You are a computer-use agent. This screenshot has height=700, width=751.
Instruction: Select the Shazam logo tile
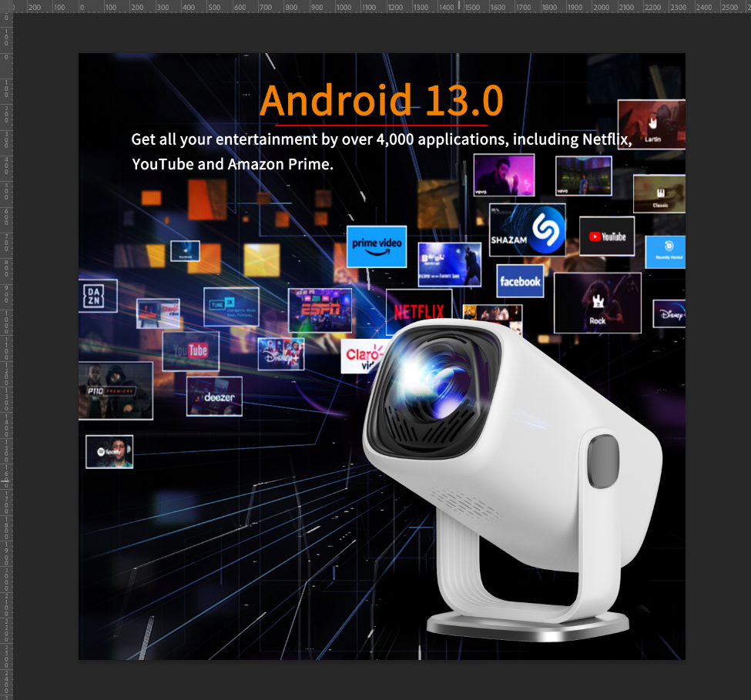click(x=528, y=229)
